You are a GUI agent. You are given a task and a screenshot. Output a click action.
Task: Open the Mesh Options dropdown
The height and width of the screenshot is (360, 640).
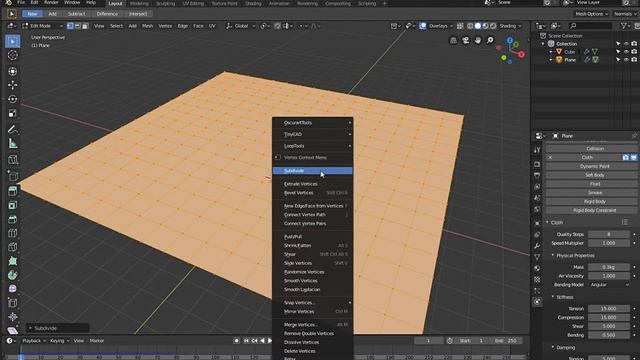(x=591, y=14)
